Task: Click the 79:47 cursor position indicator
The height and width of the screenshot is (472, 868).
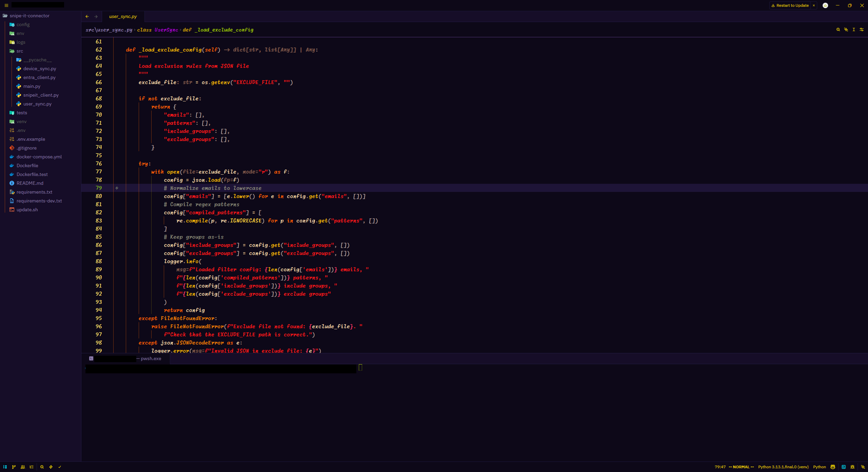Action: pos(720,467)
